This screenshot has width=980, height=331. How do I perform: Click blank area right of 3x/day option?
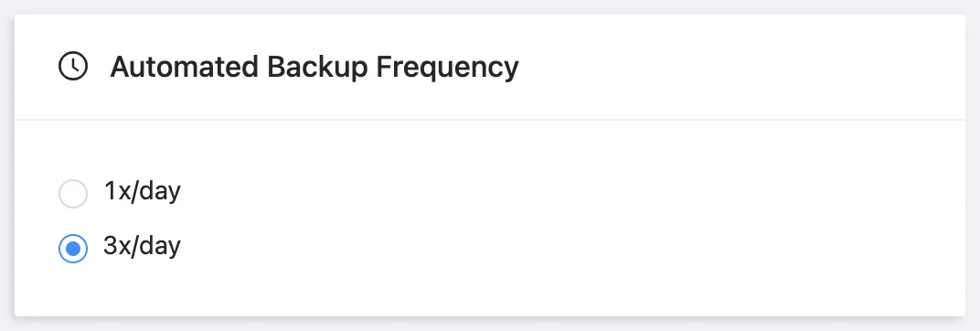(x=562, y=248)
